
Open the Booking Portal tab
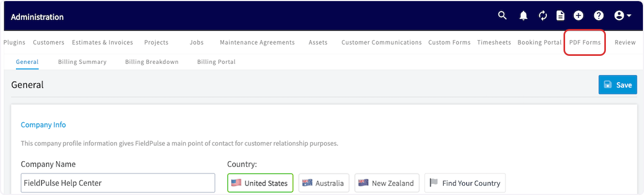(539, 42)
